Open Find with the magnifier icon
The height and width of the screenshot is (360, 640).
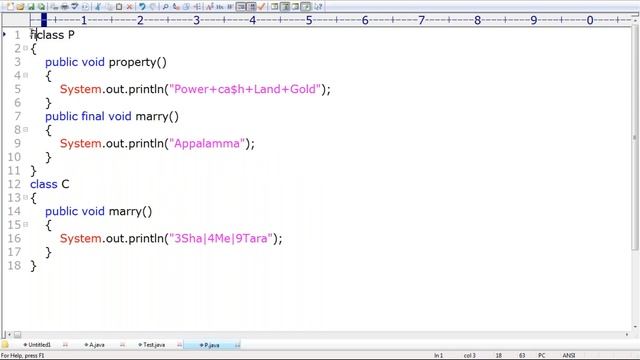tap(165, 7)
